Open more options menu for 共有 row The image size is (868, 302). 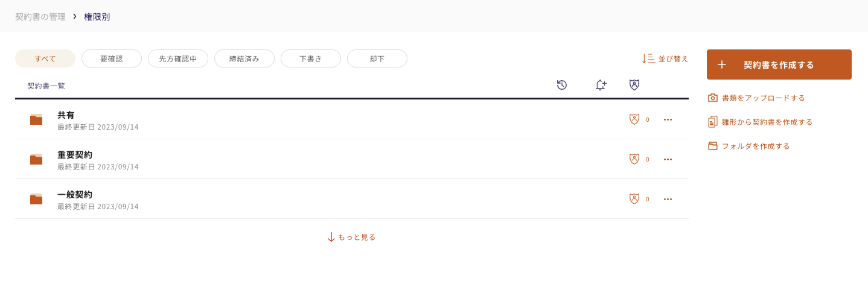(668, 119)
